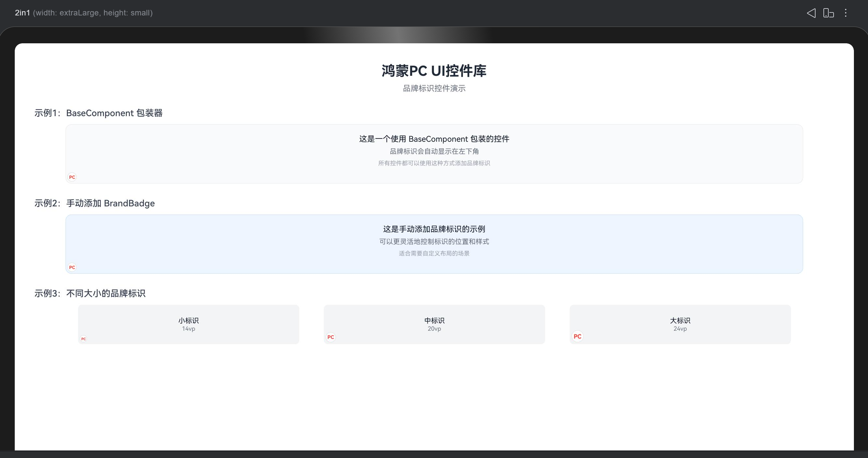Click the large PC badge under 大标识 card
The height and width of the screenshot is (458, 868).
[578, 336]
